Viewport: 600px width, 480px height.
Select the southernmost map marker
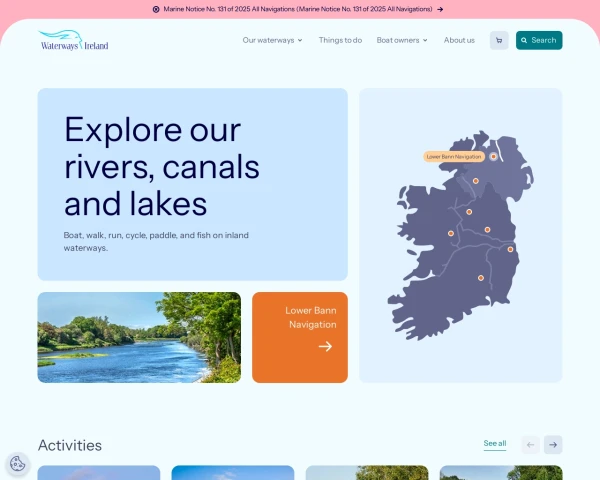click(x=481, y=278)
